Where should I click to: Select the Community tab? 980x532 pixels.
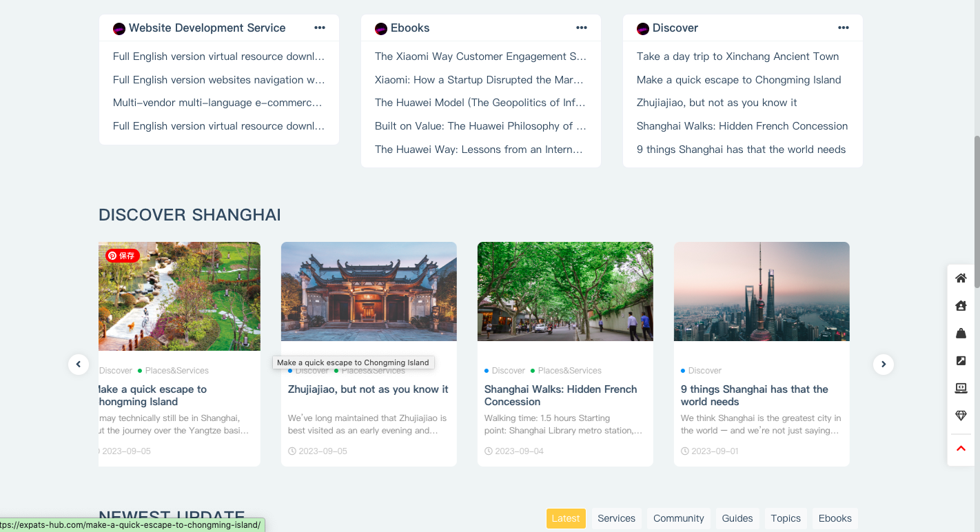[x=678, y=518]
